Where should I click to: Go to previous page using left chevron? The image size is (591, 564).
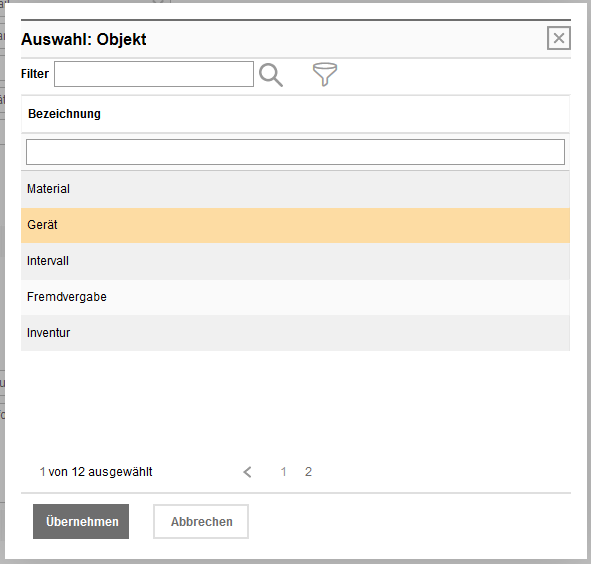(x=247, y=472)
